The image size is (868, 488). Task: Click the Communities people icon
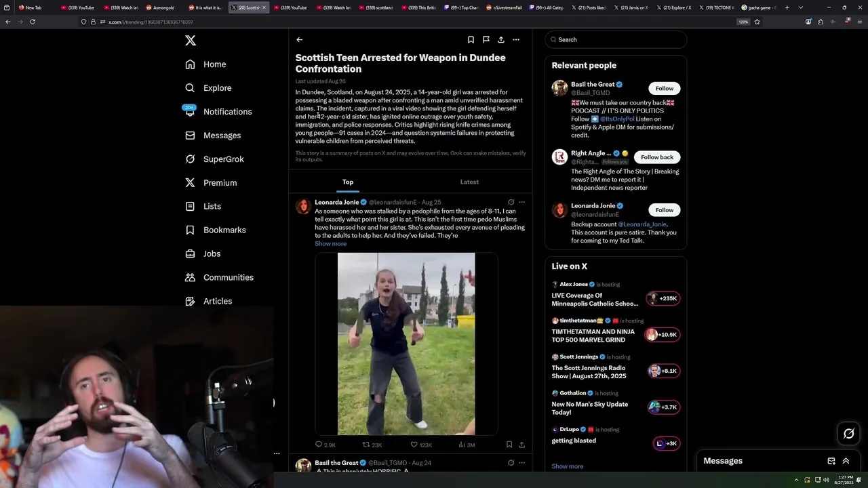click(x=190, y=277)
